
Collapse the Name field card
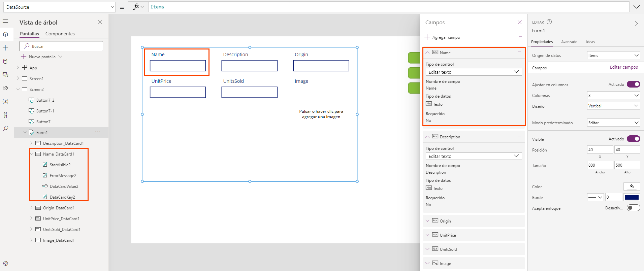tap(427, 53)
